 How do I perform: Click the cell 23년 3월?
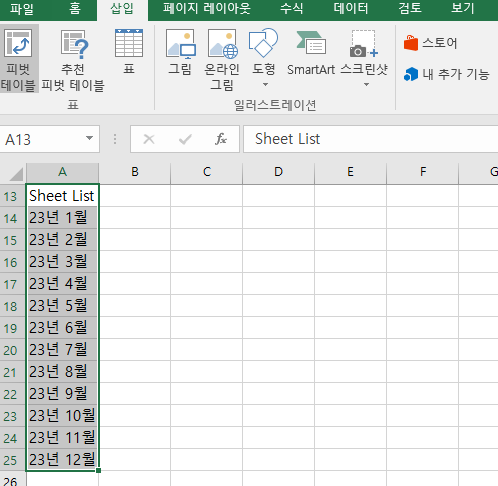(62, 262)
